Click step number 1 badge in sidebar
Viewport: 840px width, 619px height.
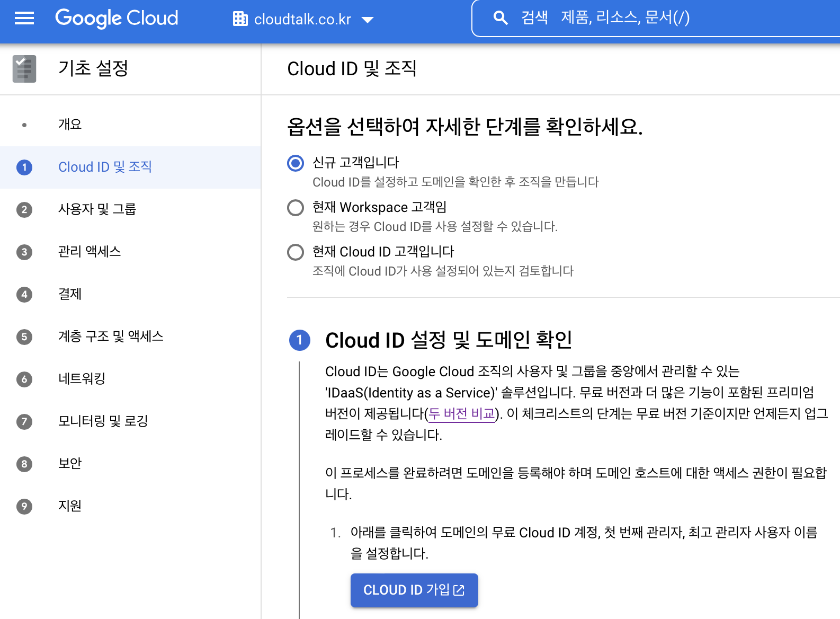click(24, 167)
